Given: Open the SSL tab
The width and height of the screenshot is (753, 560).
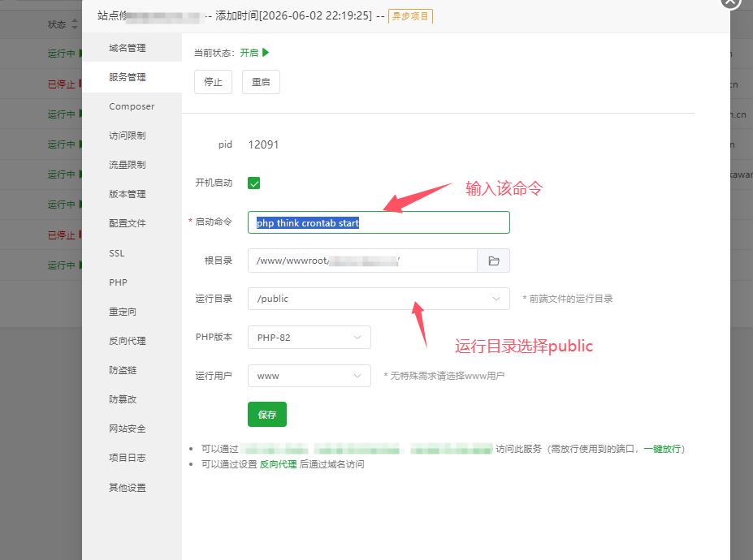Looking at the screenshot, I should pyautogui.click(x=117, y=253).
